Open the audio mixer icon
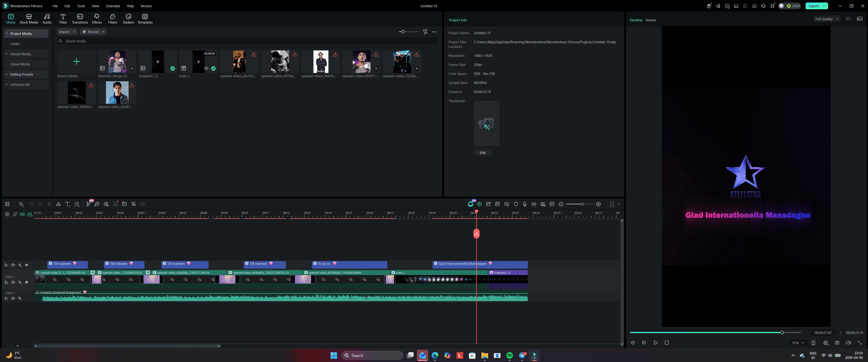 (534, 204)
